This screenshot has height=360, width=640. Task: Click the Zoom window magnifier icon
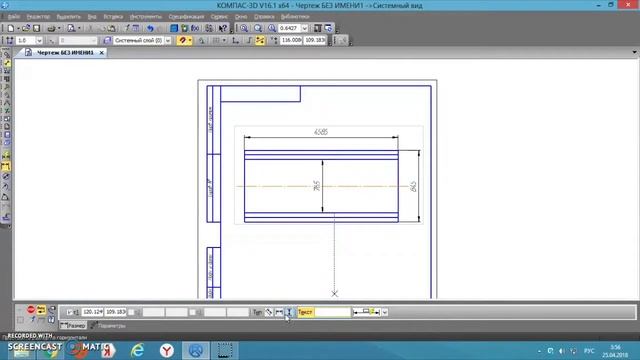244,28
